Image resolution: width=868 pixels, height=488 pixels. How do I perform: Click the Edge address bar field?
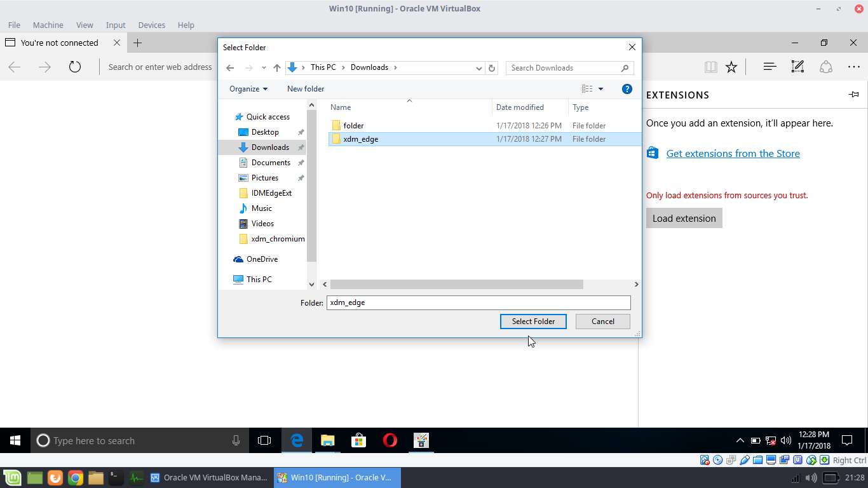(159, 67)
